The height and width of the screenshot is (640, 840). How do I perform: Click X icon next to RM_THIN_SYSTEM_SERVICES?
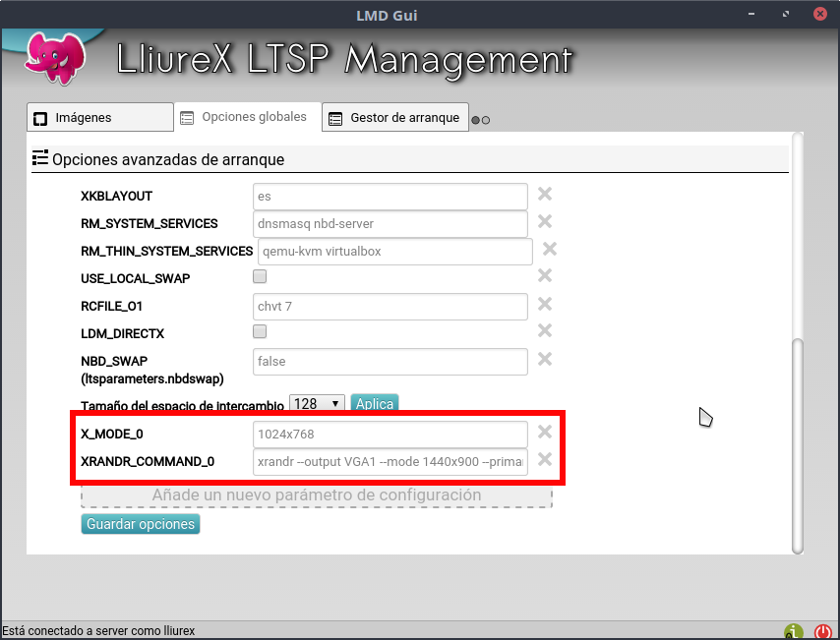coord(550,250)
